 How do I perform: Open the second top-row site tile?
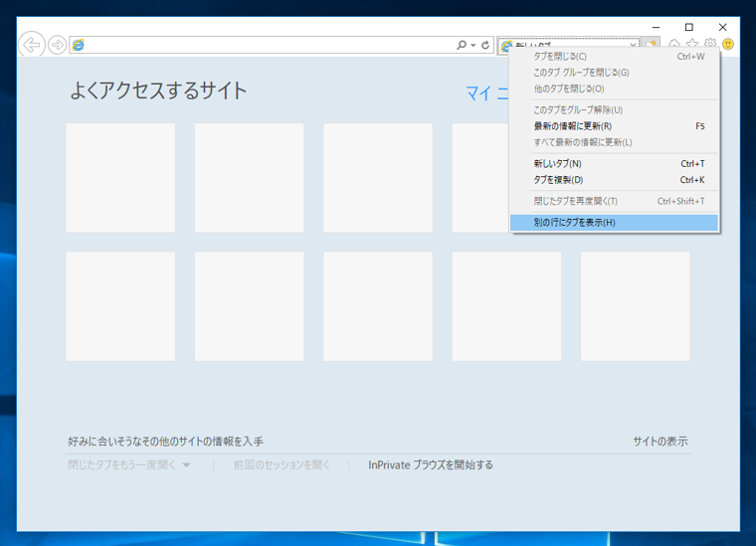[x=250, y=178]
